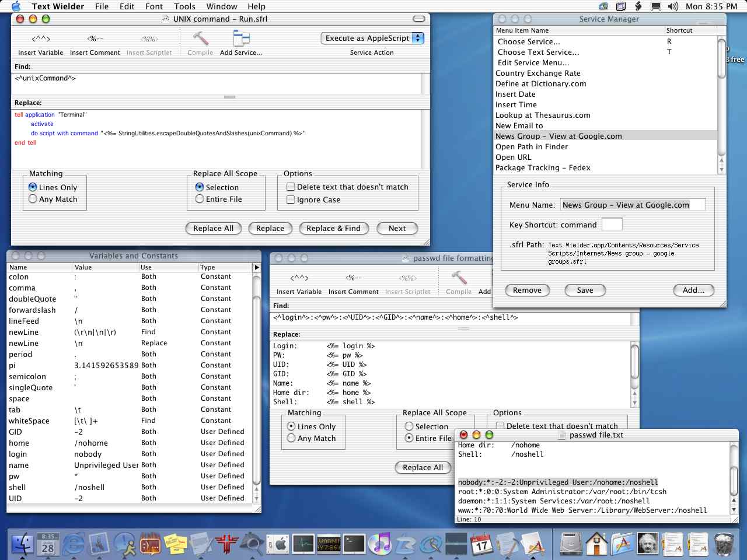The width and height of the screenshot is (747, 560).
Task: Choose Entire File scope in UNIX command window
Action: (200, 199)
